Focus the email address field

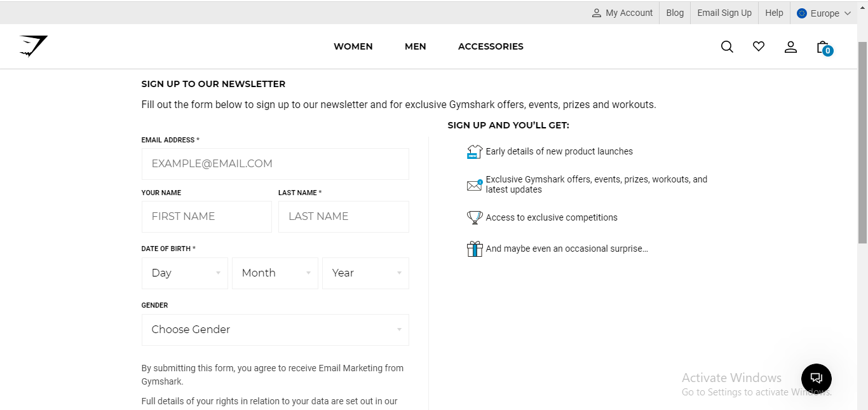pos(275,164)
